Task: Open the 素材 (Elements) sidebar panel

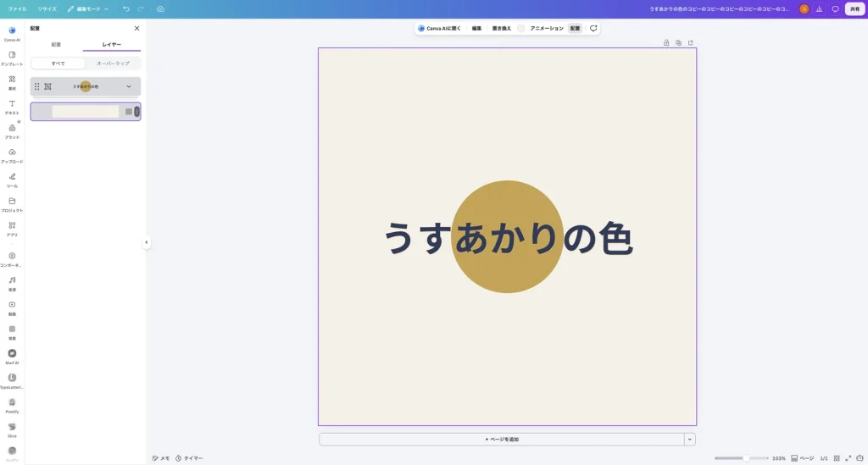Action: pyautogui.click(x=12, y=82)
